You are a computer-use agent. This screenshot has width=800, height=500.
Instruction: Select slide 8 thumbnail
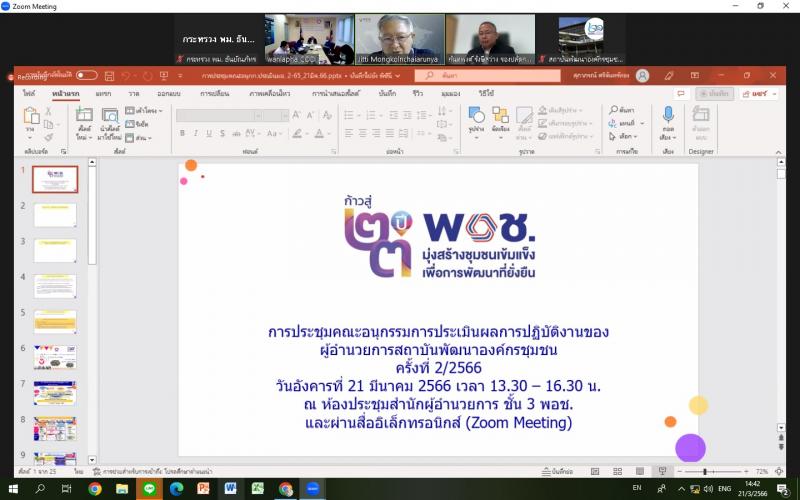pyautogui.click(x=55, y=429)
